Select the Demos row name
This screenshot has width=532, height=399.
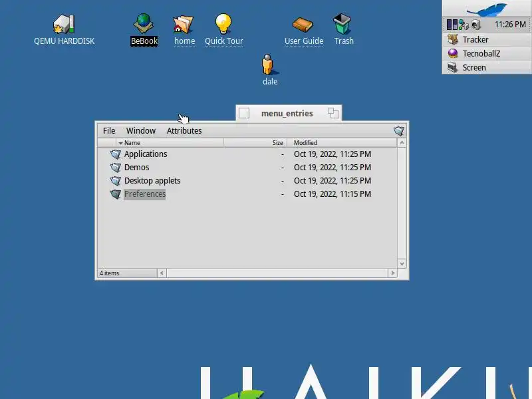(137, 168)
